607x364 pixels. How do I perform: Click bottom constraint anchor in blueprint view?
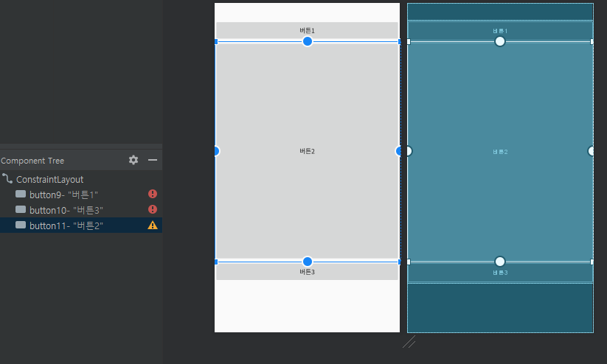click(x=500, y=262)
